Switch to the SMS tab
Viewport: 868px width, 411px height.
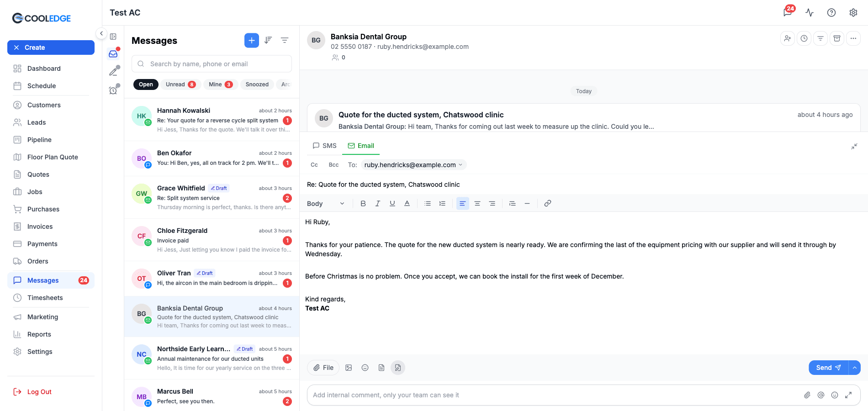point(324,146)
